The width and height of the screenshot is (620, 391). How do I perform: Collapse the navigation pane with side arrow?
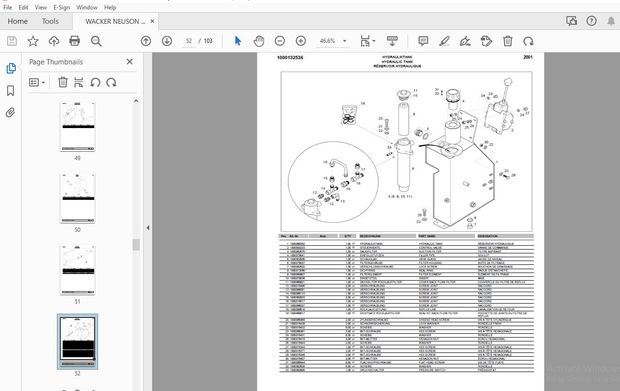coord(148,228)
